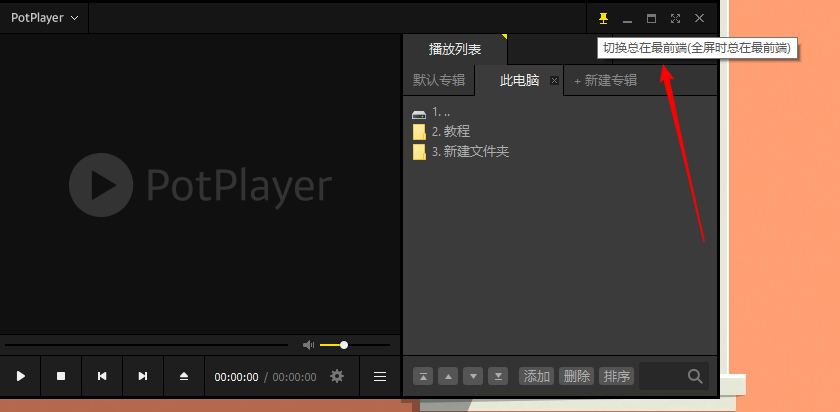Viewport: 840px width, 412px height.
Task: Click the drive icon beside entry 1
Action: 419,114
